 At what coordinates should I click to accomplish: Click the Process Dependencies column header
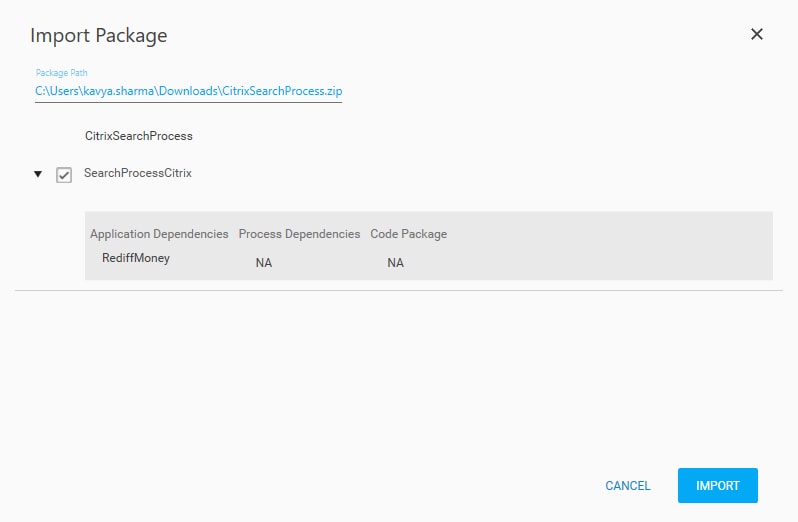pos(299,234)
